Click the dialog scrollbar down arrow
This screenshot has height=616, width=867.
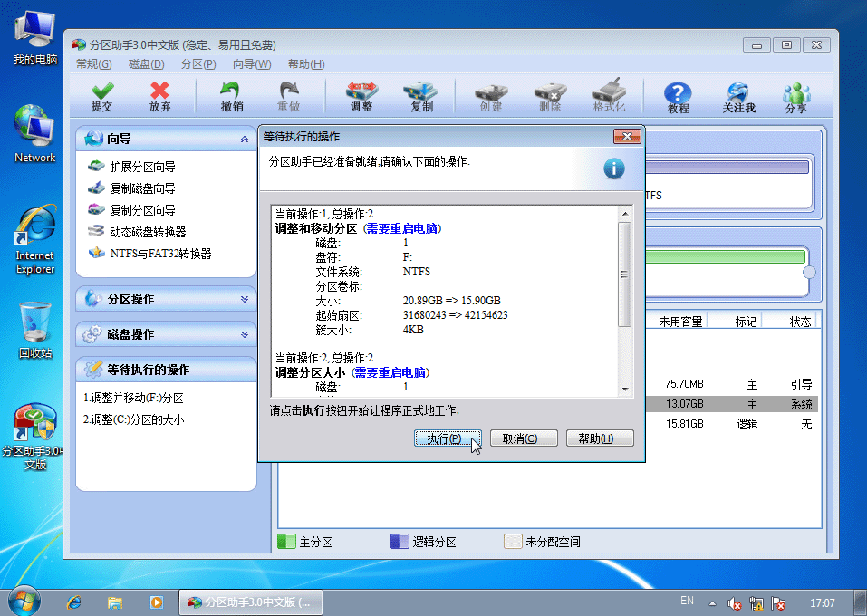pos(623,388)
